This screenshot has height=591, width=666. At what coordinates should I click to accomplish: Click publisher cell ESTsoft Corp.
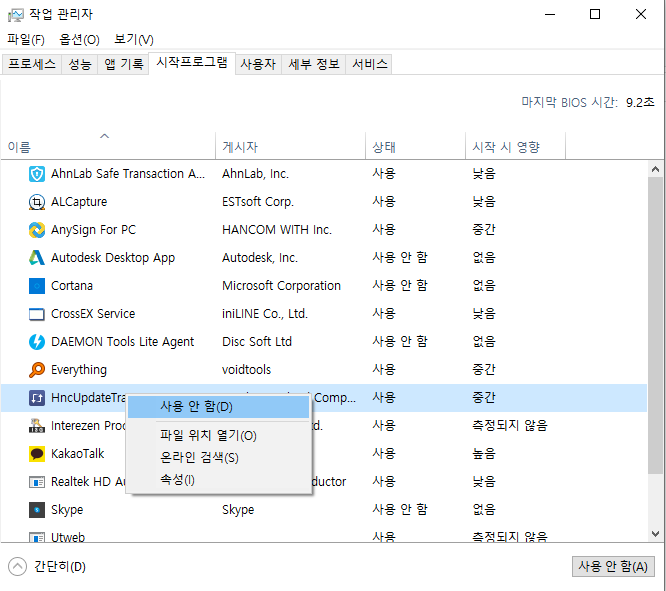click(x=258, y=202)
